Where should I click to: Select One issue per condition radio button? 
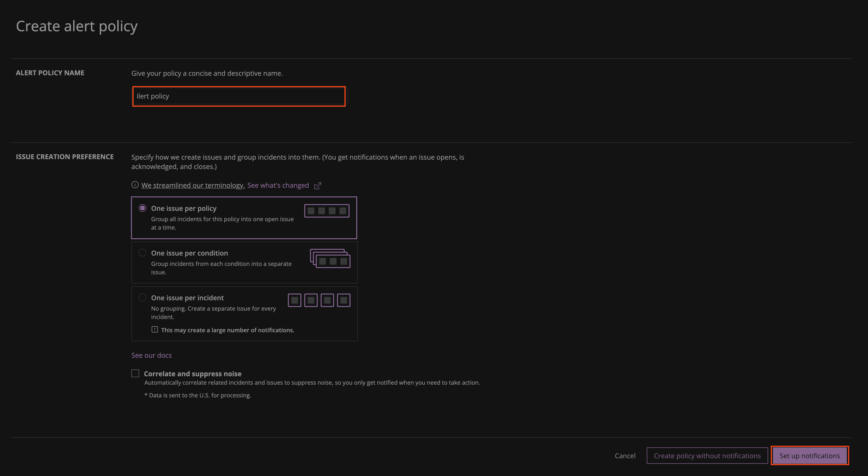tap(143, 253)
